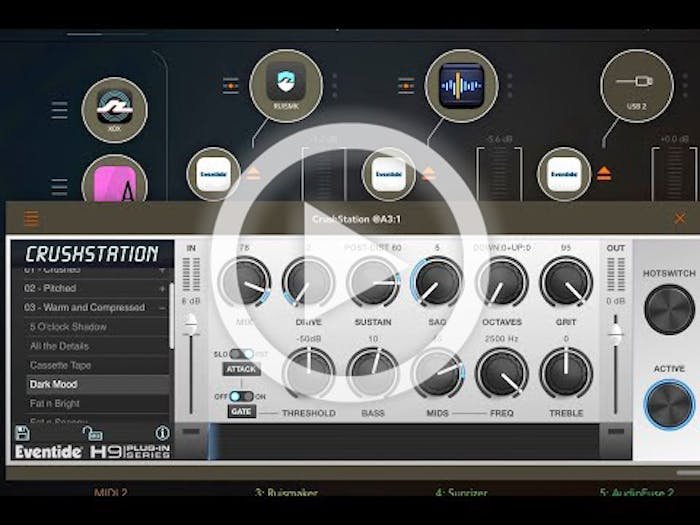
Task: Open the hamburger menu beside the XOX node
Action: (x=59, y=110)
